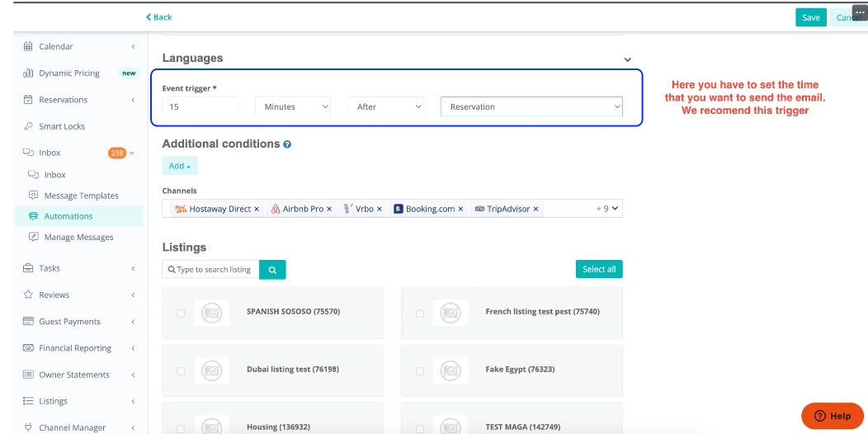
Task: Select the French listing test pest checkbox
Action: point(420,314)
